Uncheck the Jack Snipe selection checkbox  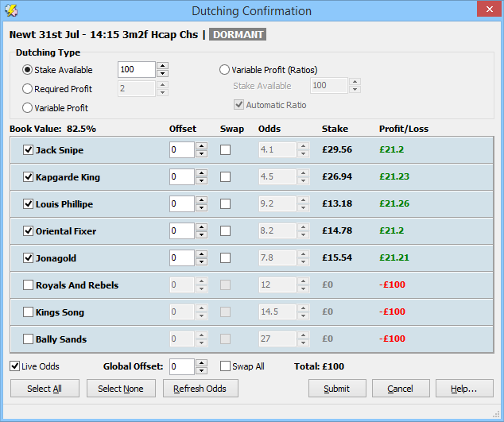(29, 150)
